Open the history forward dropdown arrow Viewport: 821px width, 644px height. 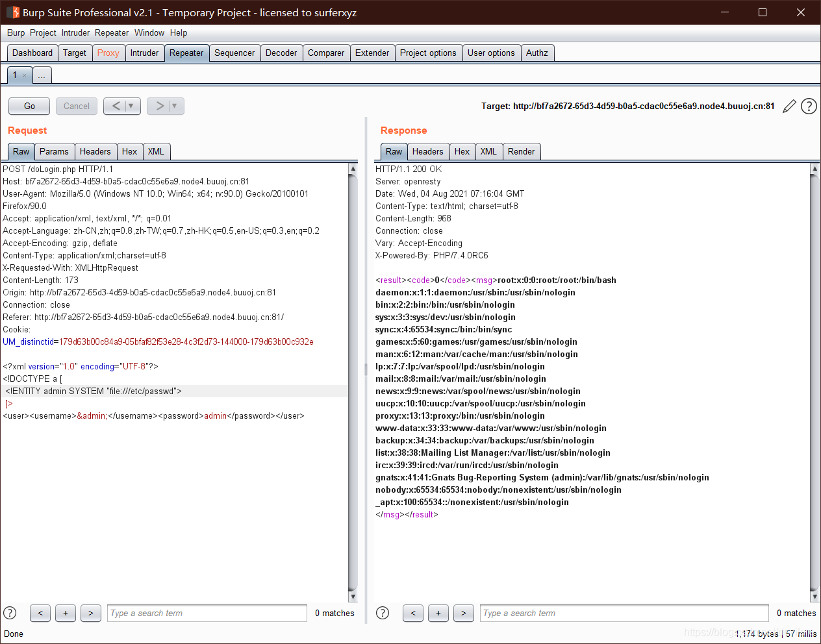click(175, 106)
